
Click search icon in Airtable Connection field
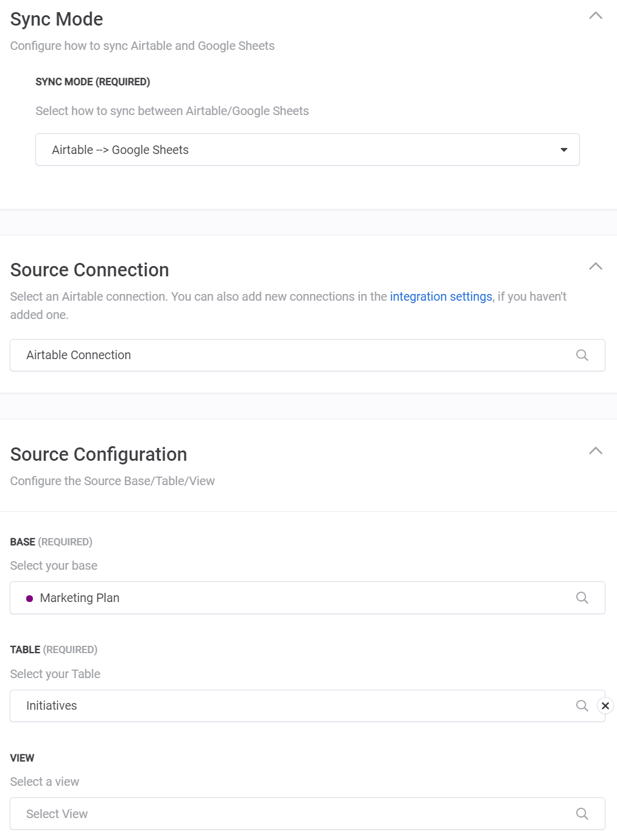pos(582,355)
